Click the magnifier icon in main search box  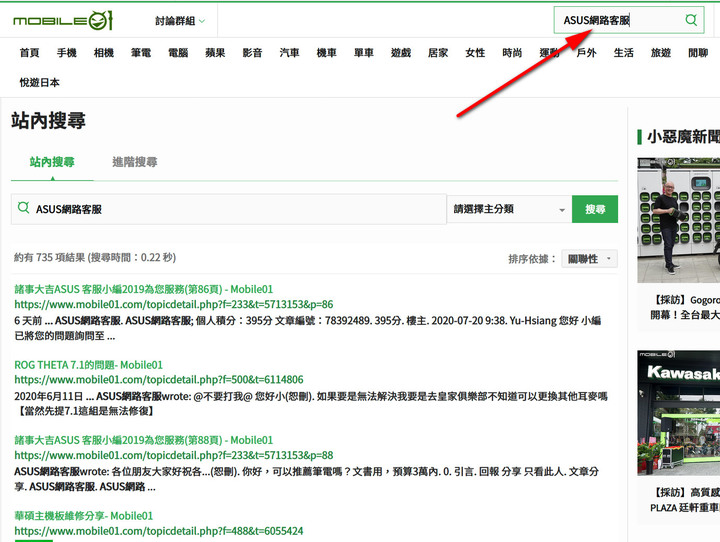pyautogui.click(x=23, y=208)
